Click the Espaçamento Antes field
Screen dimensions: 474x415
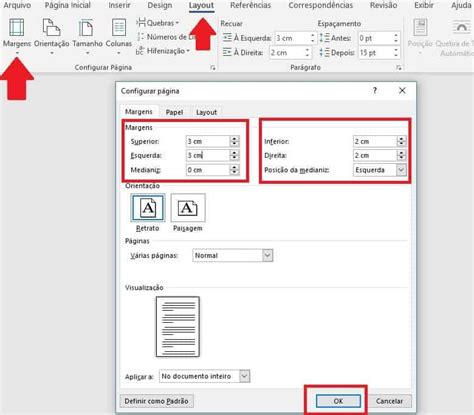375,38
